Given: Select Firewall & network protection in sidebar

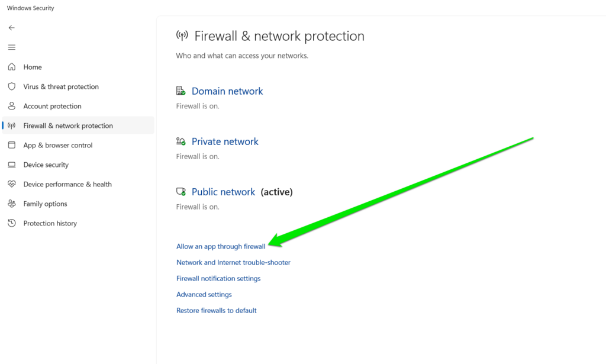Looking at the screenshot, I should (x=68, y=125).
